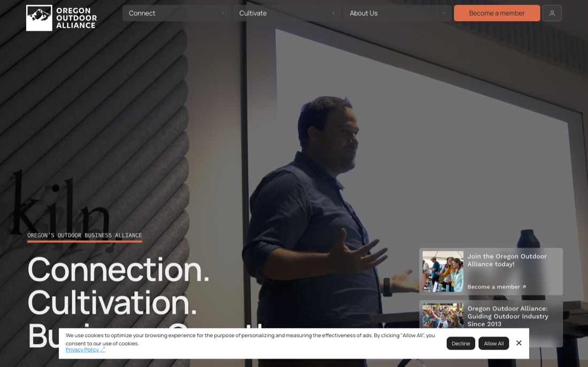
Task: Click the 'OREGON'S OUTDOOR BUSINESS ALLIANCE' tagline
Action: coord(85,236)
